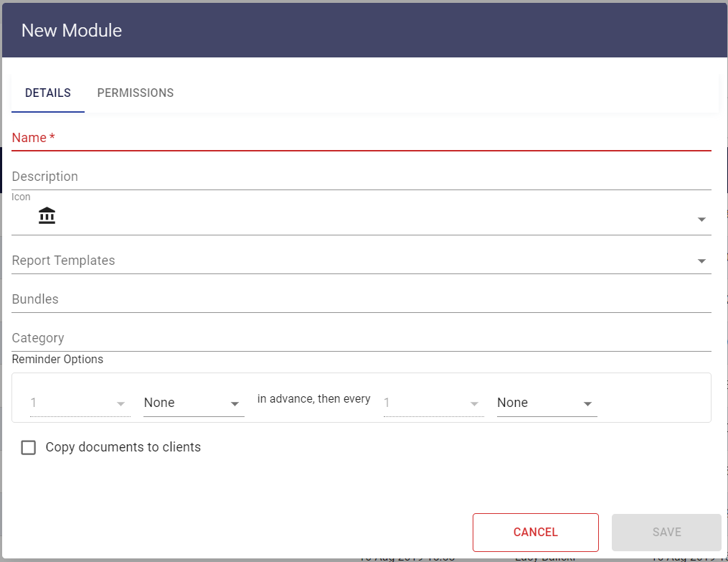The width and height of the screenshot is (728, 562).
Task: Select the Details tab
Action: pyautogui.click(x=48, y=93)
